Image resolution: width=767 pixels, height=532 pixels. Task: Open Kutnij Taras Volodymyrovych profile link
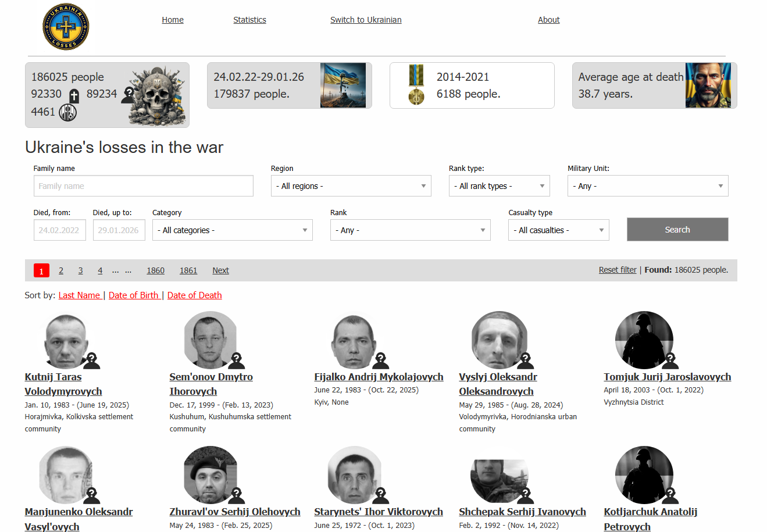(x=63, y=384)
